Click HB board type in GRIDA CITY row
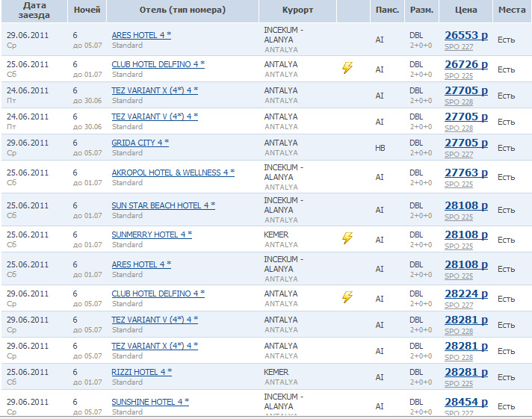 [380, 149]
